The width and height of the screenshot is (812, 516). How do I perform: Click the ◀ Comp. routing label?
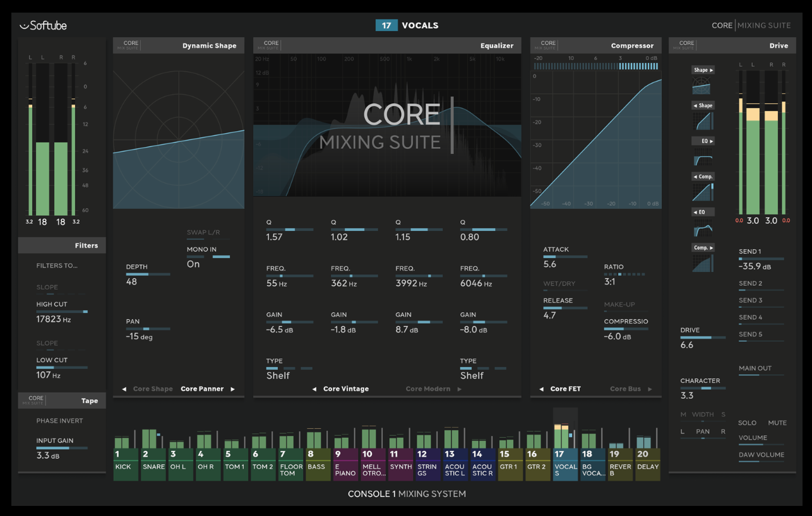click(703, 177)
